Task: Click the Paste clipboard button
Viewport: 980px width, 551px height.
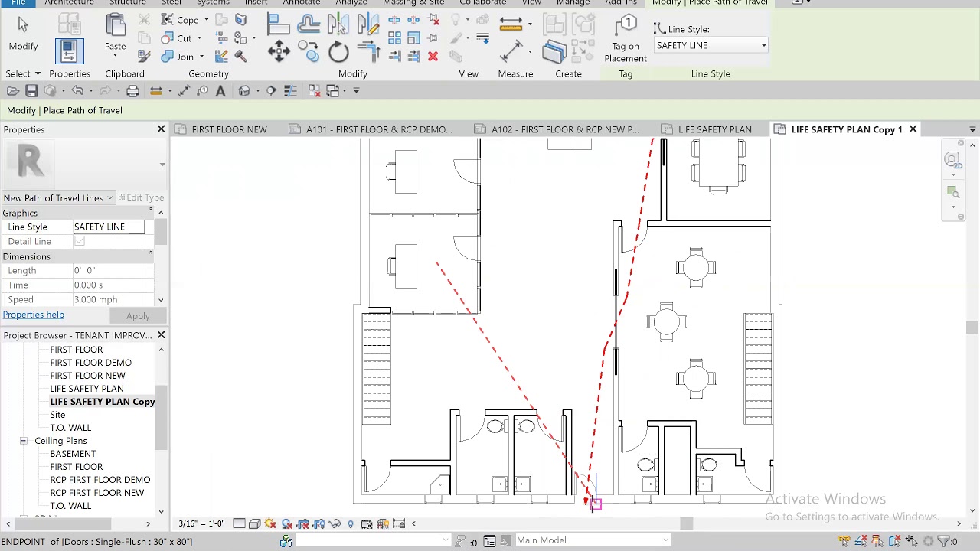Action: point(115,34)
